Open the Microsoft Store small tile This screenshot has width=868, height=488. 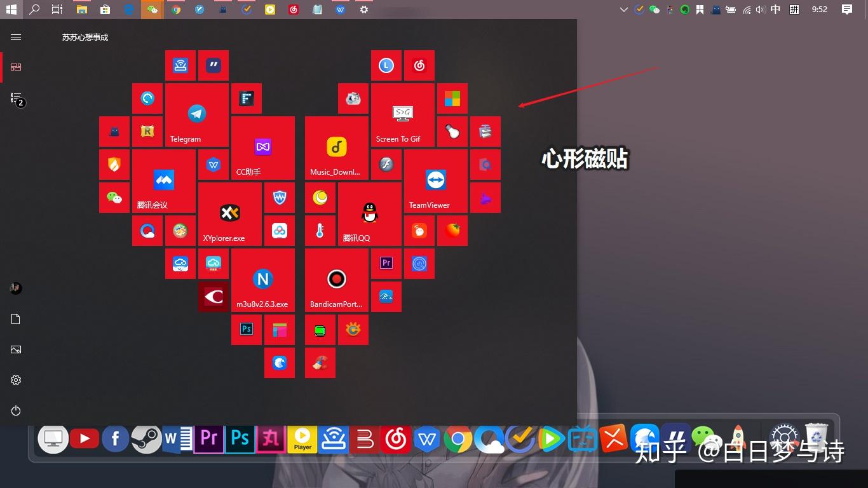tap(452, 98)
